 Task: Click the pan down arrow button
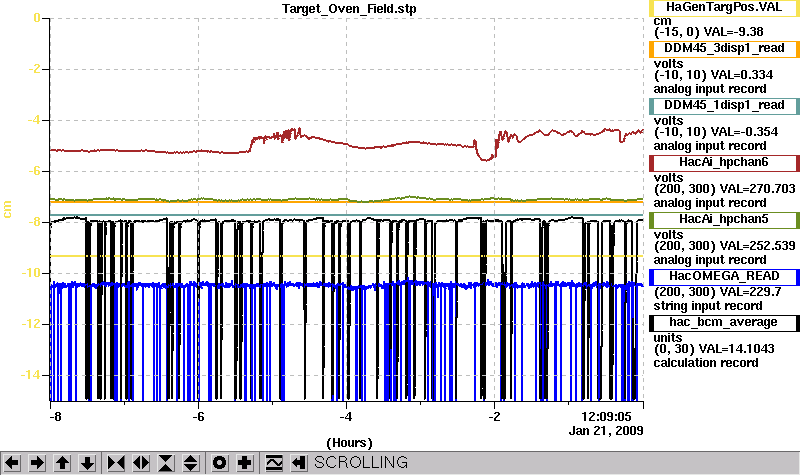tap(87, 463)
